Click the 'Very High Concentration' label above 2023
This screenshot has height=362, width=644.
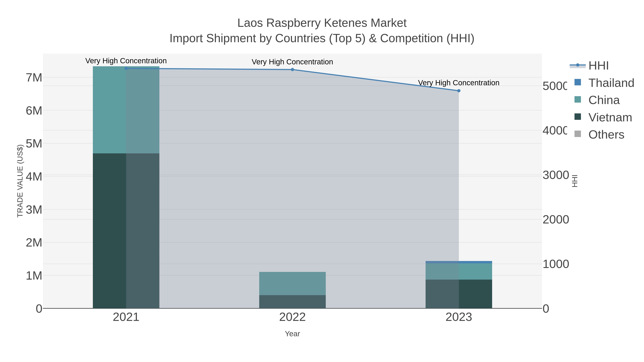pos(459,83)
